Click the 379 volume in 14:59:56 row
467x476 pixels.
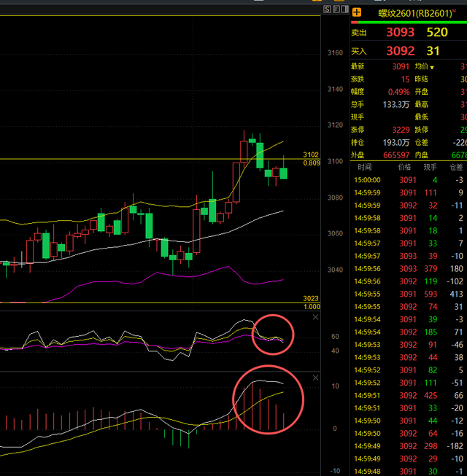coord(431,269)
